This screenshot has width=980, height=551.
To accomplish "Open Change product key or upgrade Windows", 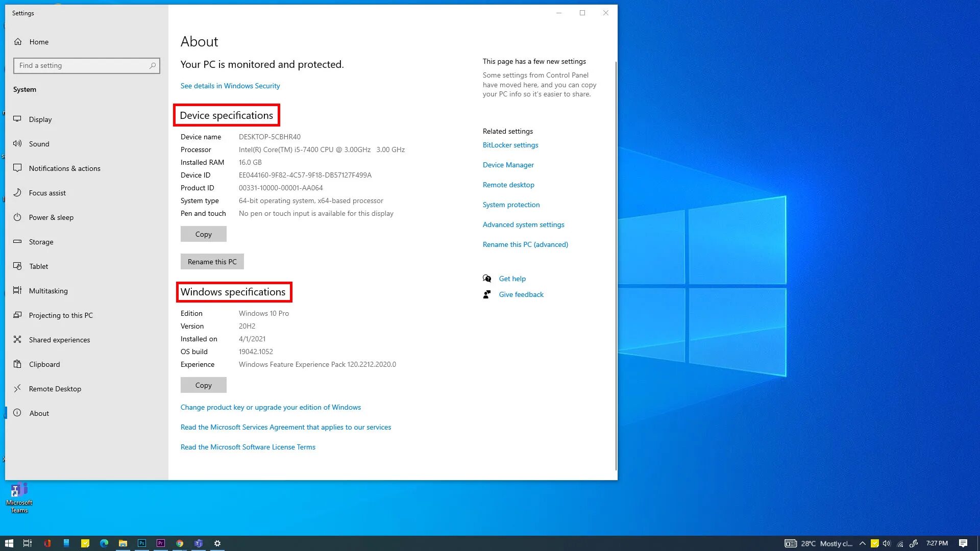I will (270, 407).
